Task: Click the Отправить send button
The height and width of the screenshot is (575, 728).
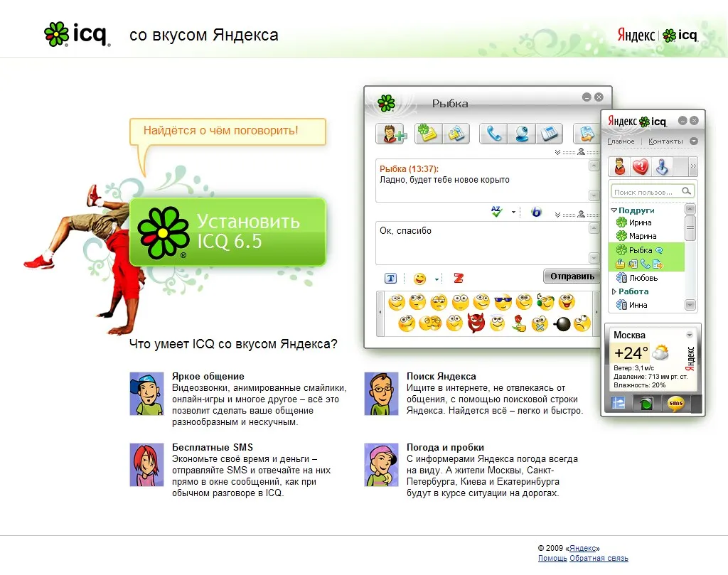Action: pos(572,276)
